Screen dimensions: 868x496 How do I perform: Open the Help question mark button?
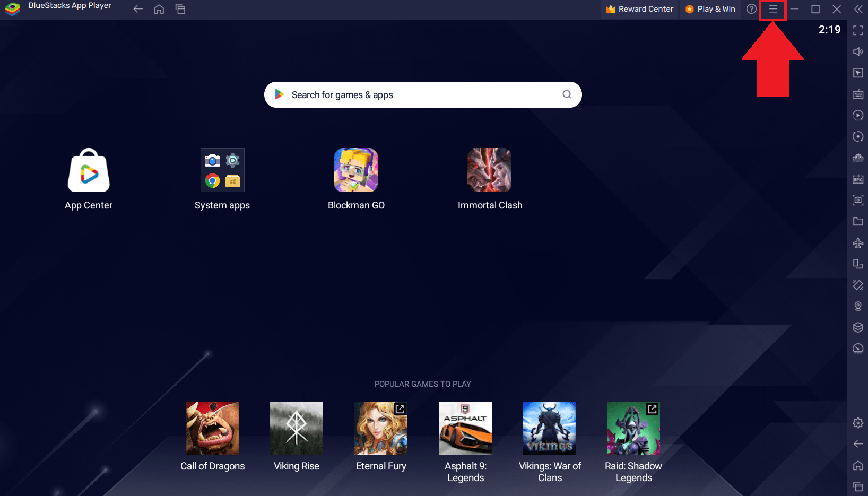pos(751,9)
